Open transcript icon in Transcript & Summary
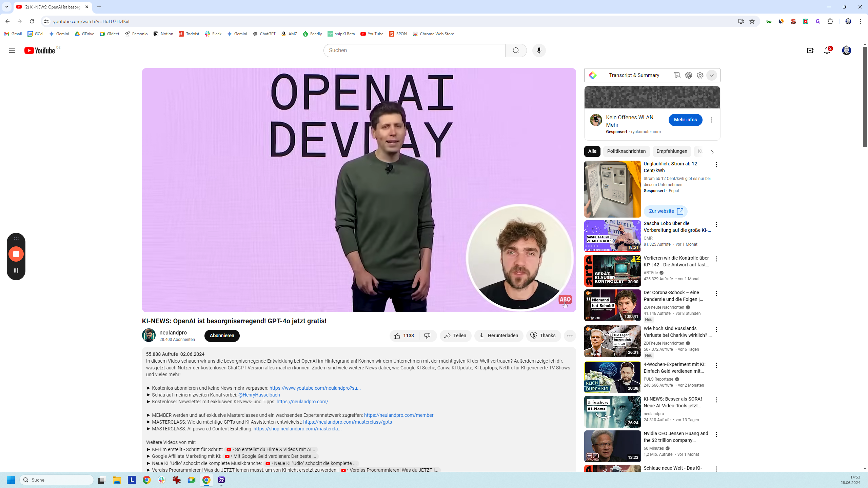 (x=677, y=75)
